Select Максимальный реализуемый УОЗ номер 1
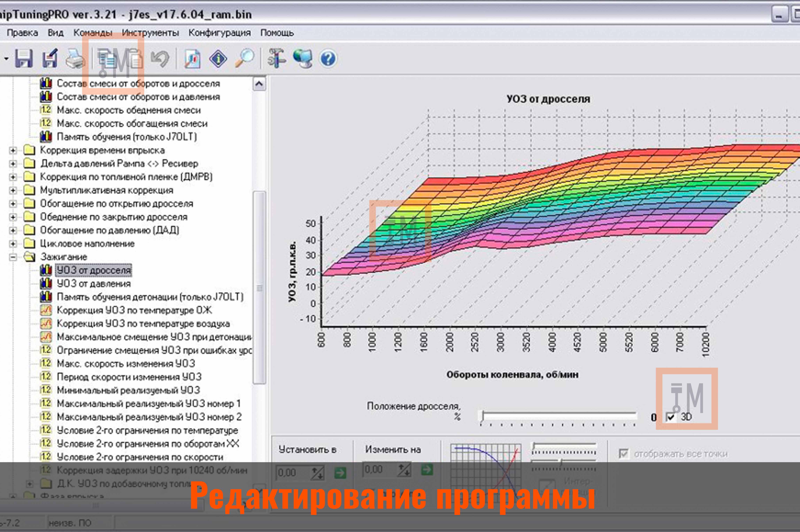Viewport: 800px width, 532px height. coord(149,403)
